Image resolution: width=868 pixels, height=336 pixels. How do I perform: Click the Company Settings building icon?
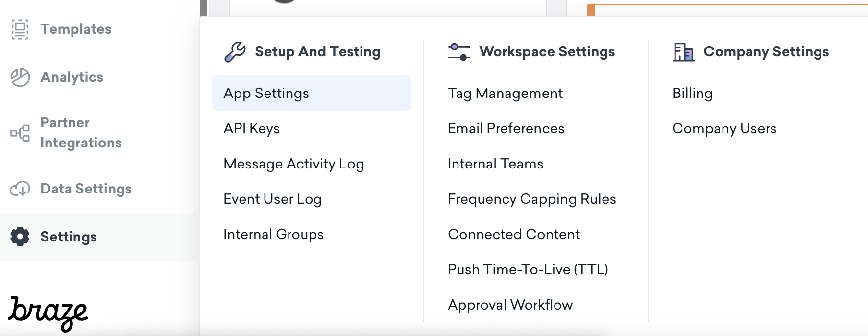[683, 52]
